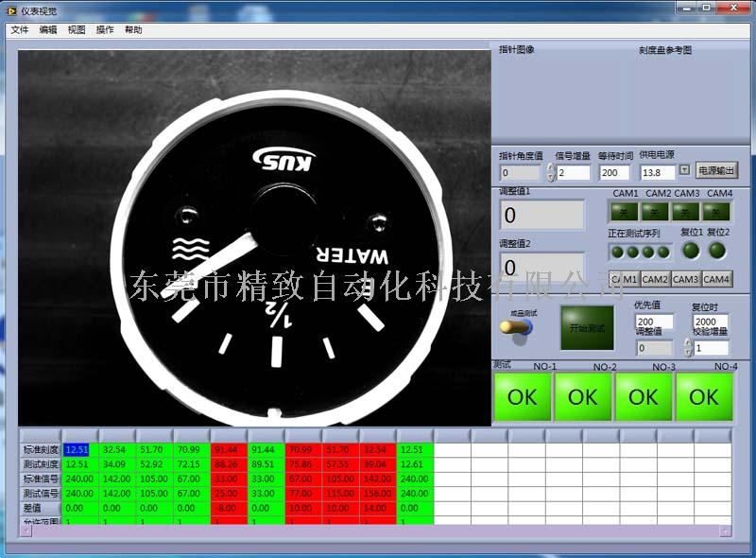Open the 文件 menu
The image size is (756, 558).
(20, 30)
